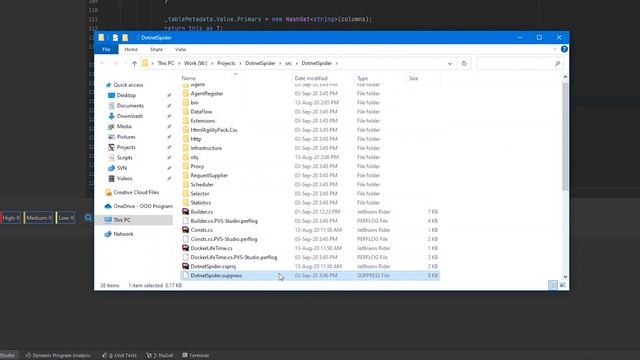Select 'src' in the address breadcrumb
Image resolution: width=640 pixels, height=360 pixels.
coord(288,63)
